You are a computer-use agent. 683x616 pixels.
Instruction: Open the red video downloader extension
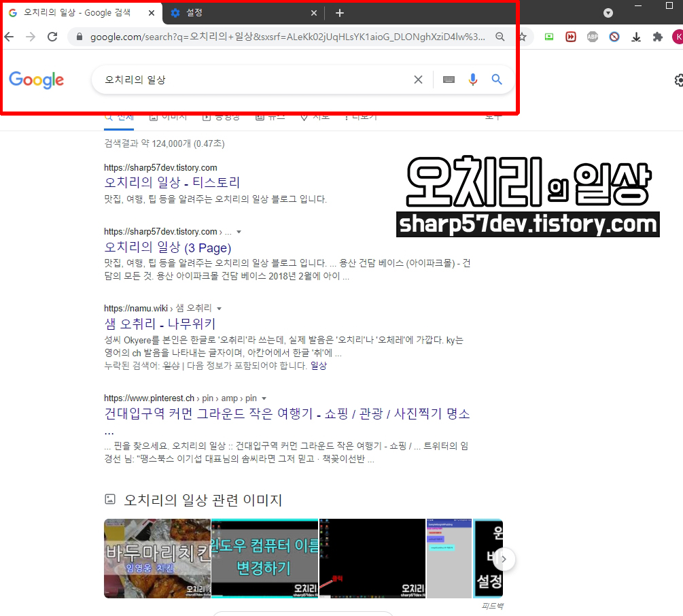click(x=571, y=37)
